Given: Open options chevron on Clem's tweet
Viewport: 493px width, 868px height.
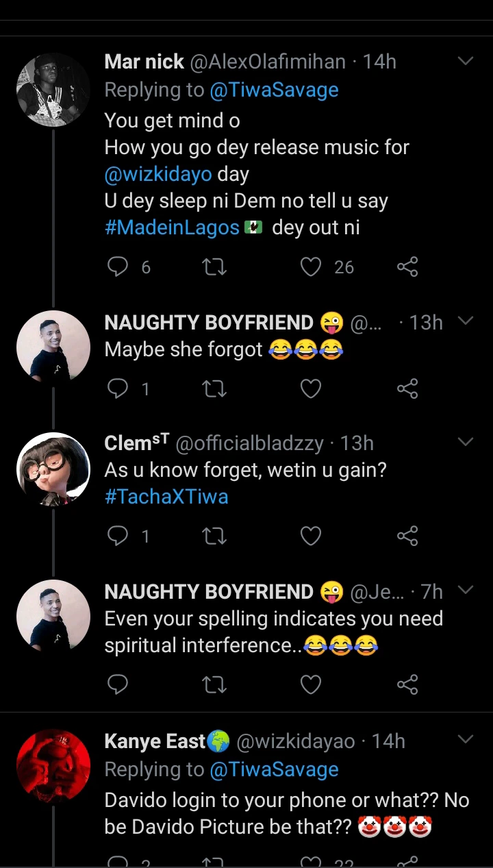Looking at the screenshot, I should tap(466, 443).
